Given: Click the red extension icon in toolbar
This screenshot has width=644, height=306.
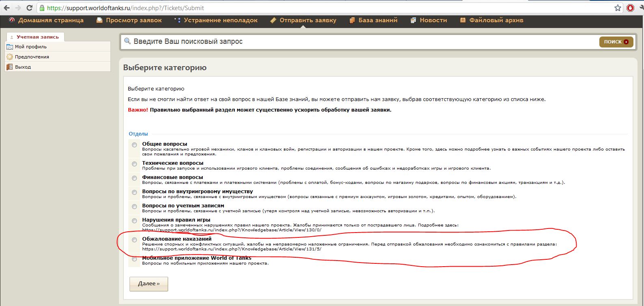Looking at the screenshot, I should pyautogui.click(x=630, y=8).
